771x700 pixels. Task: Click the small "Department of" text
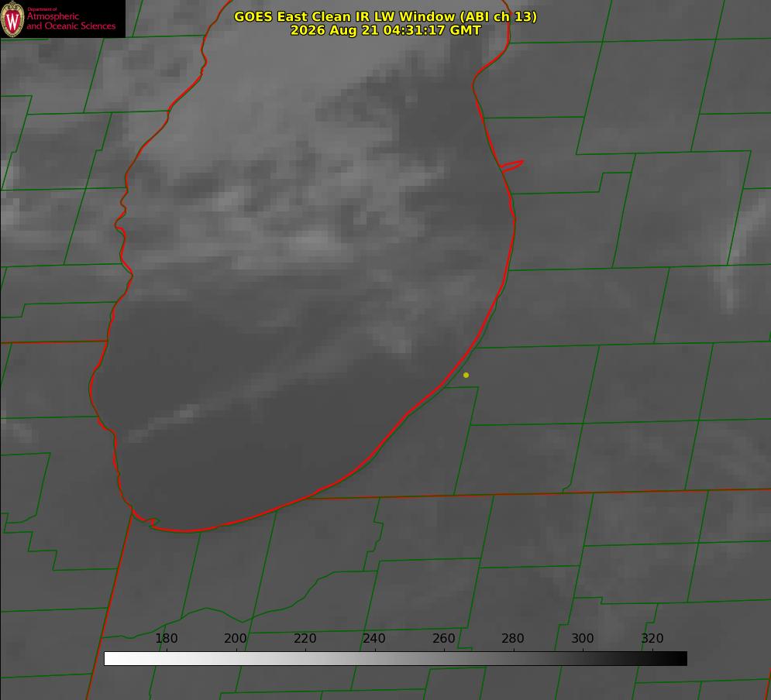(x=42, y=9)
